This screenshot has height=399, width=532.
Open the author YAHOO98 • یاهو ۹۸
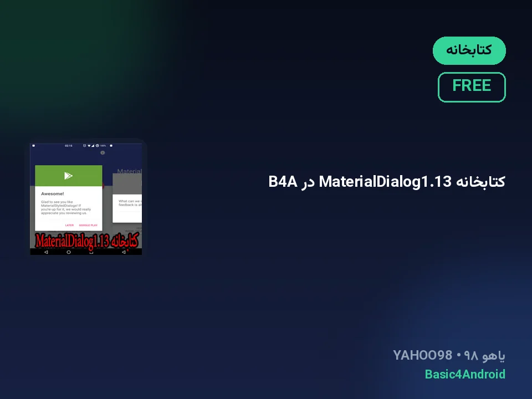[x=449, y=356]
